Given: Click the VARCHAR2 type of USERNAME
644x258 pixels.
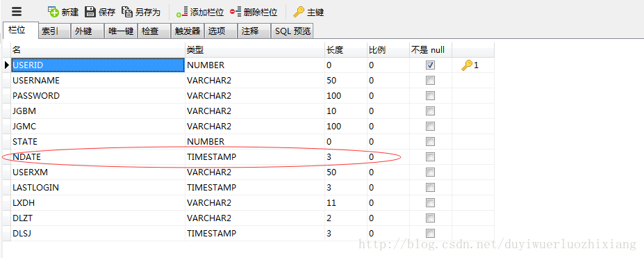Looking at the screenshot, I should click(x=255, y=81).
